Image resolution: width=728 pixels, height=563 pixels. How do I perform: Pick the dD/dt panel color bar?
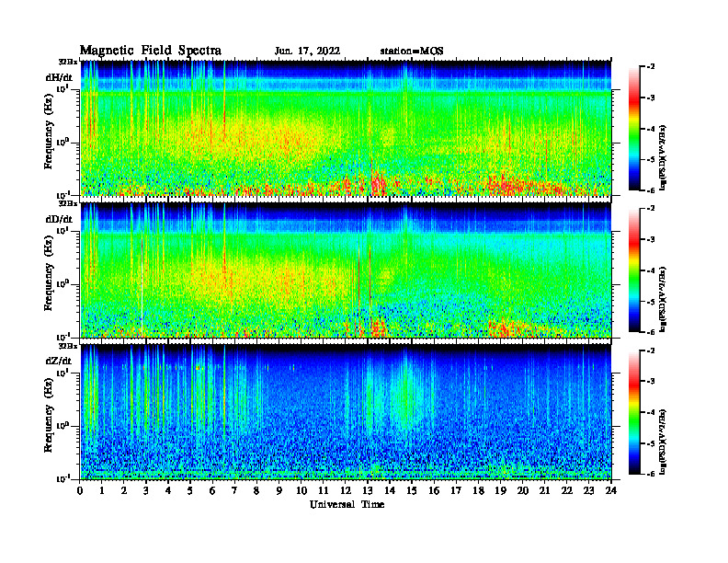tap(633, 270)
